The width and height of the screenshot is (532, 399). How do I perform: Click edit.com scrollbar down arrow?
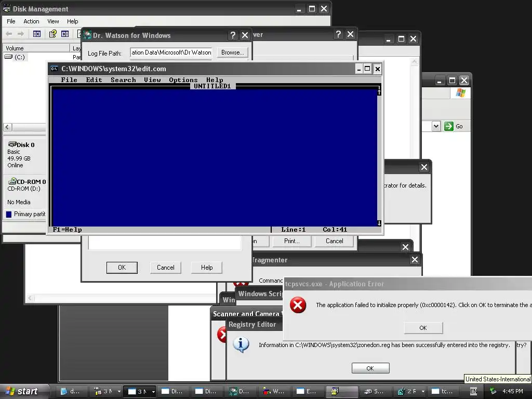pyautogui.click(x=379, y=223)
